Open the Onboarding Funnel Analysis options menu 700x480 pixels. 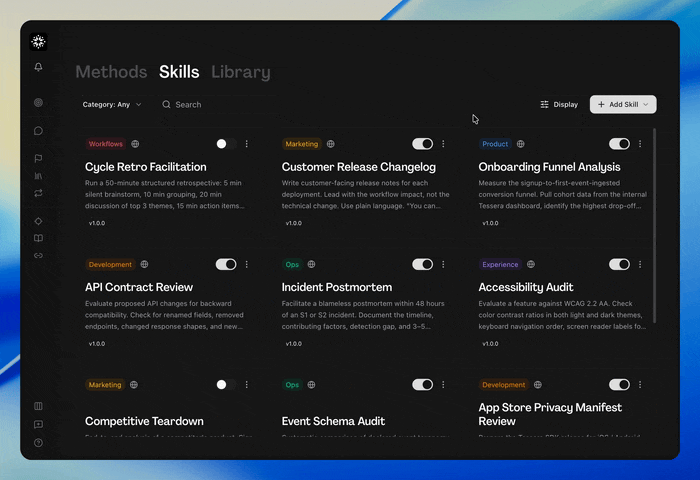tap(640, 144)
